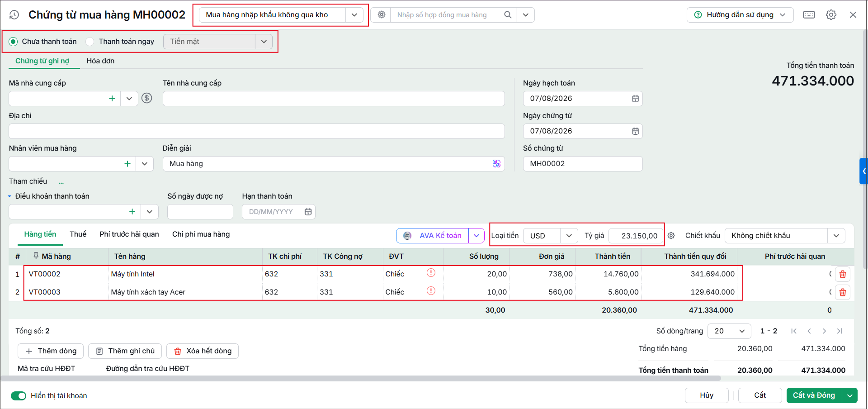Click the horizontal scrollbar at the bottom
This screenshot has height=409, width=868.
(361, 378)
